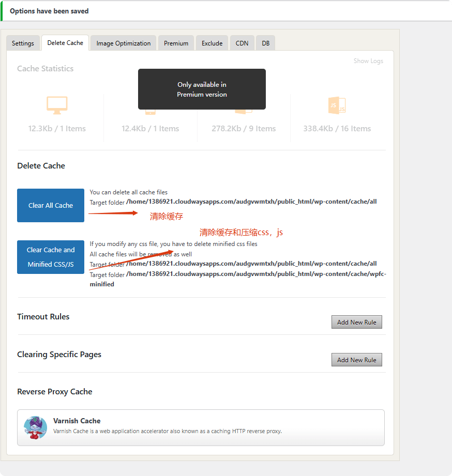Add new rule for Clearing Specific Pages

[x=357, y=360]
